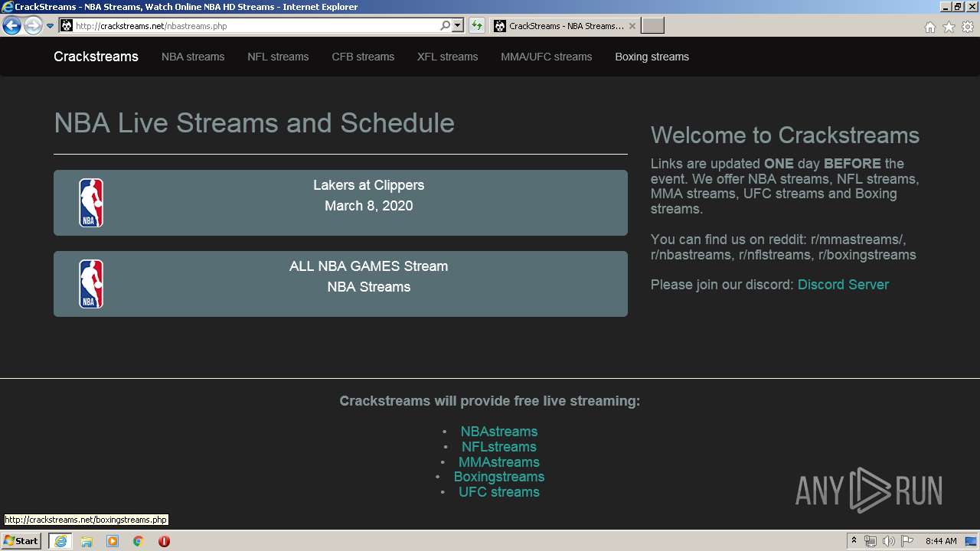
Task: Open a new blank tab
Action: (x=652, y=26)
